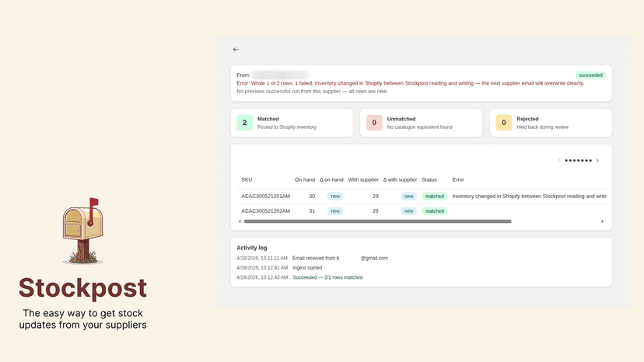This screenshot has height=362, width=644.
Task: Click the back arrow icon
Action: coord(236,50)
